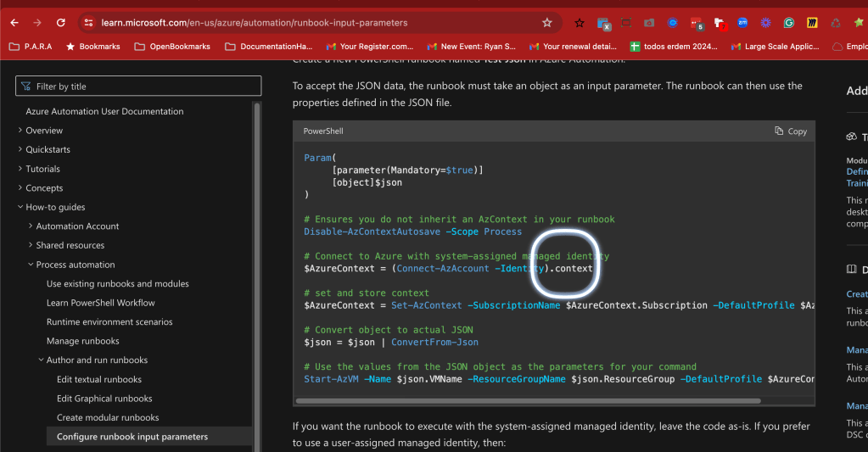The height and width of the screenshot is (452, 868).
Task: Reload the current page
Action: pos(61,23)
